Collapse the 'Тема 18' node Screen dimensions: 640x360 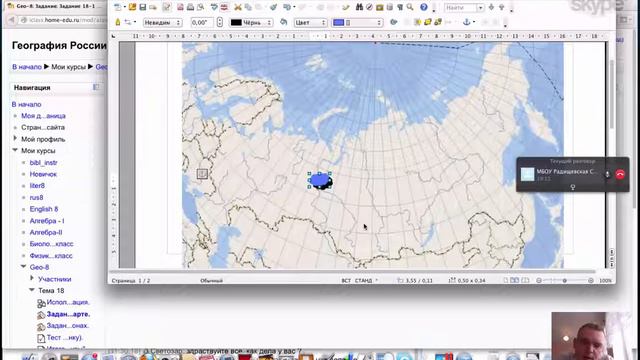click(x=32, y=290)
